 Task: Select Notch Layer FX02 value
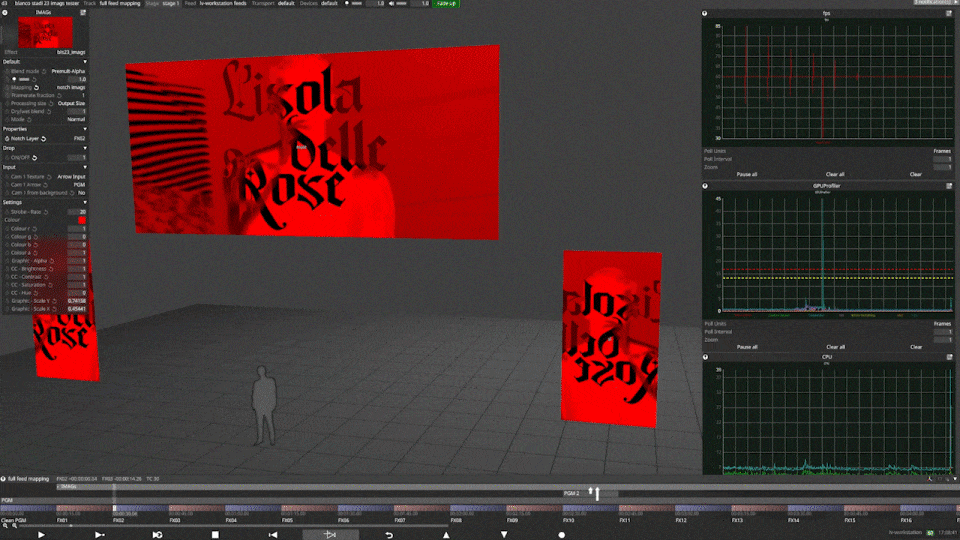(79, 139)
